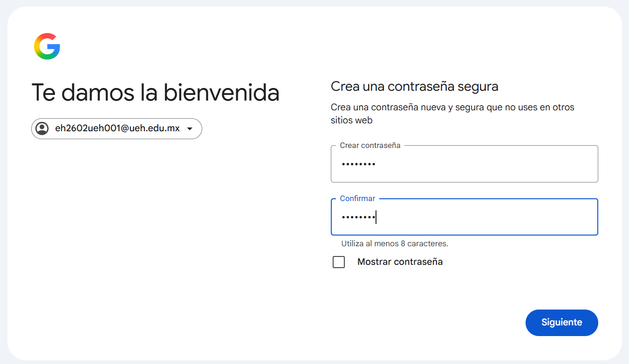Image resolution: width=629 pixels, height=364 pixels.
Task: Click the 'Mostrar contraseña' label text
Action: [x=400, y=262]
